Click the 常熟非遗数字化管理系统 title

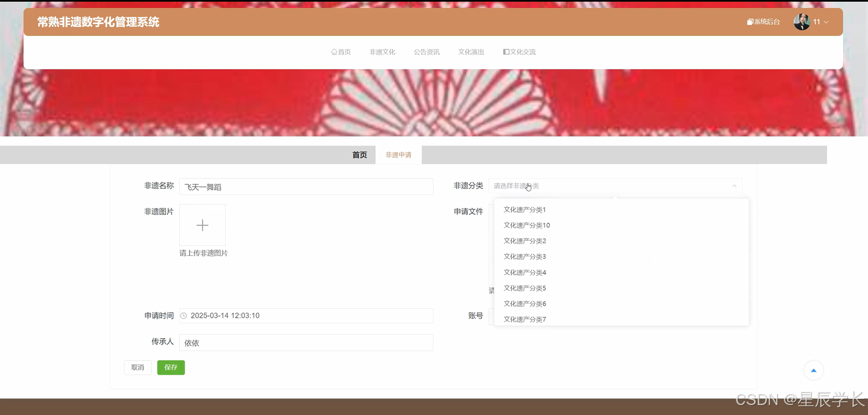click(98, 22)
